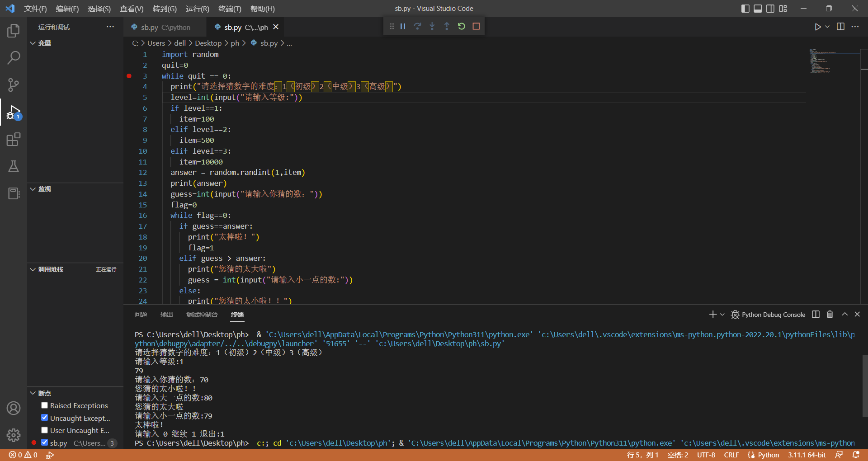Uncheck the Uncaught Exceptions breakpoint
Screen dimensions: 868x461
[x=44, y=418]
